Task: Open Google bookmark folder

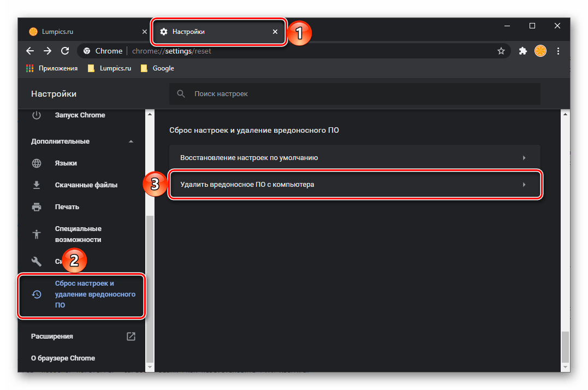Action: tap(157, 68)
